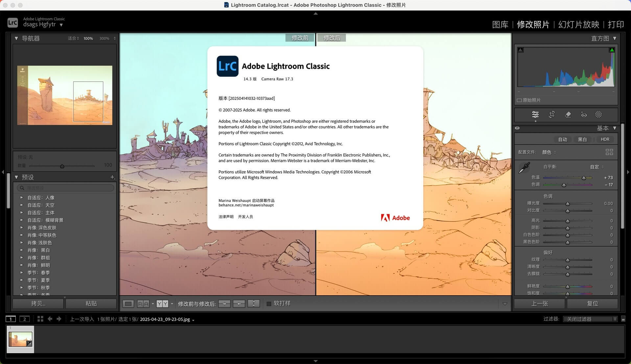Viewport: 631px width, 364px height.
Task: Switch to the 修改照片 module
Action: click(533, 25)
